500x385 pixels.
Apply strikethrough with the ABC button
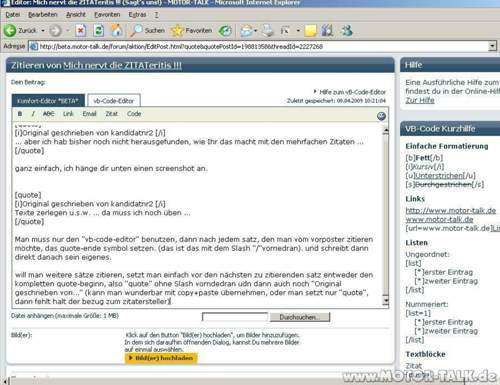49,114
